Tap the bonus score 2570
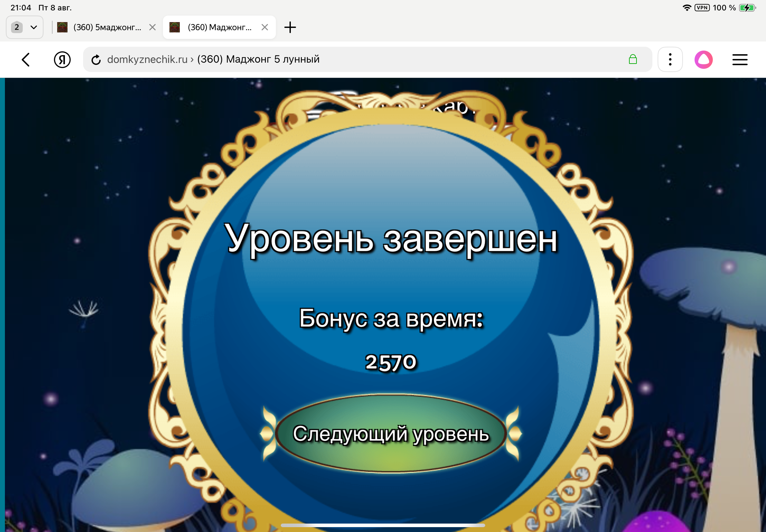 (391, 362)
